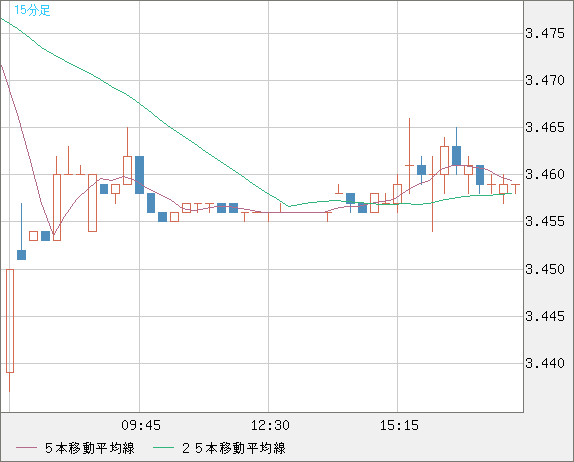Image resolution: width=574 pixels, height=462 pixels.
Task: Click the 15分足 chart label
Action: [x=32, y=10]
